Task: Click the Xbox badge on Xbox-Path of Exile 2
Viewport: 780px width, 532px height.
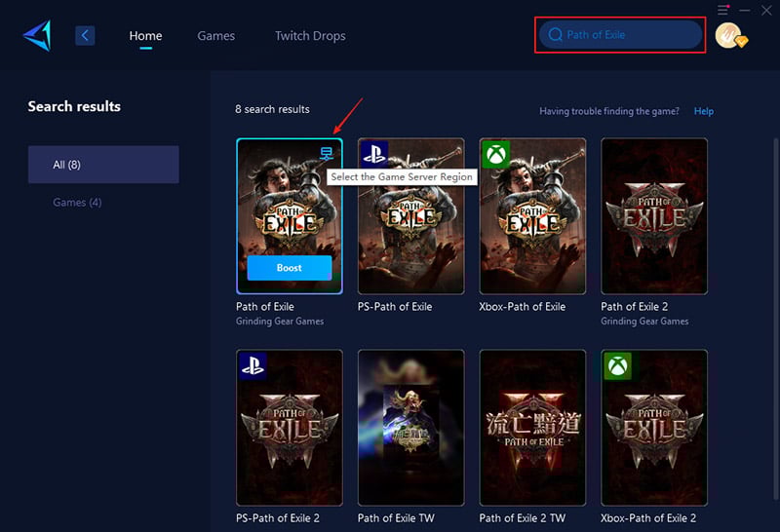Action: 618,366
